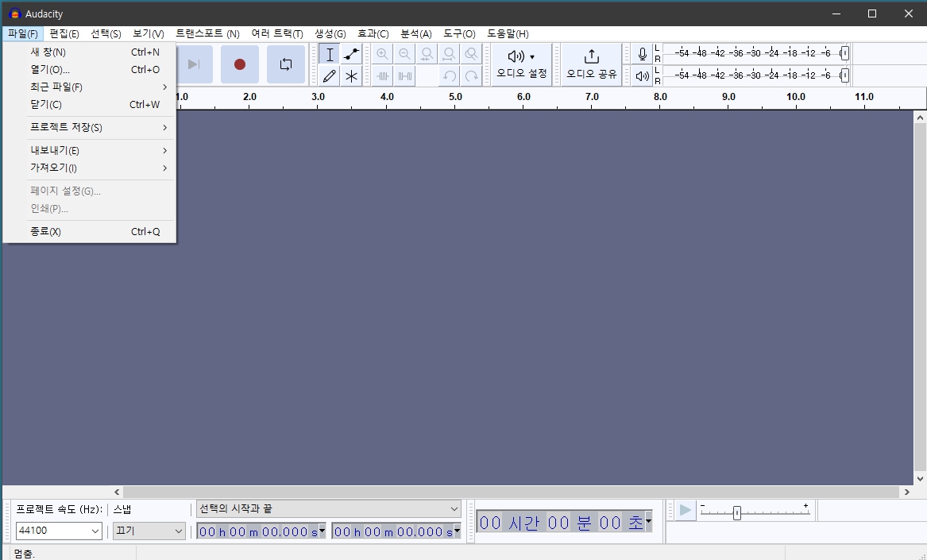
Task: Open the 분석(A) menu
Action: (x=416, y=33)
